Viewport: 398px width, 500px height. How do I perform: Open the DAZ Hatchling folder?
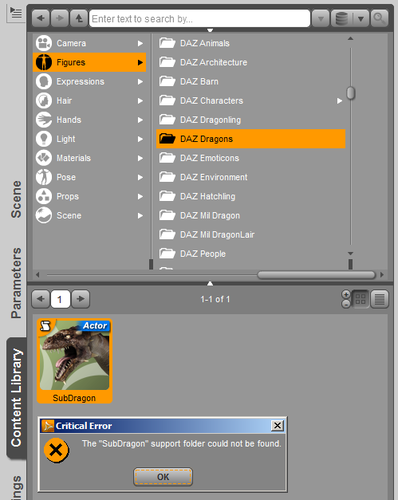pos(251,196)
